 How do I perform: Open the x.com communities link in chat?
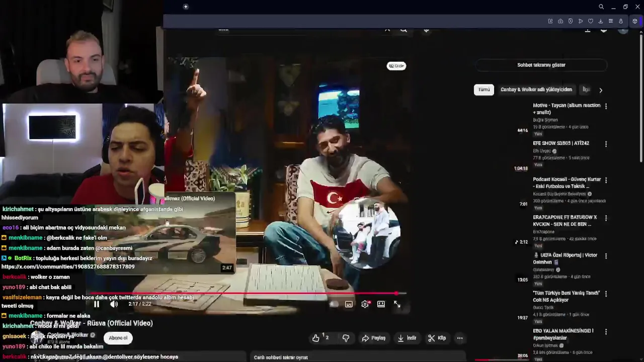[x=68, y=267]
